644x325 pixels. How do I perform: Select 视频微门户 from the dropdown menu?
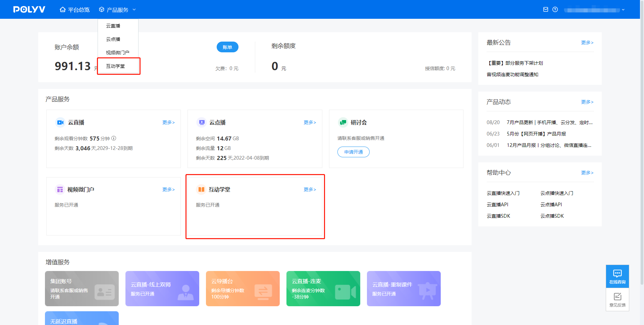coord(118,53)
